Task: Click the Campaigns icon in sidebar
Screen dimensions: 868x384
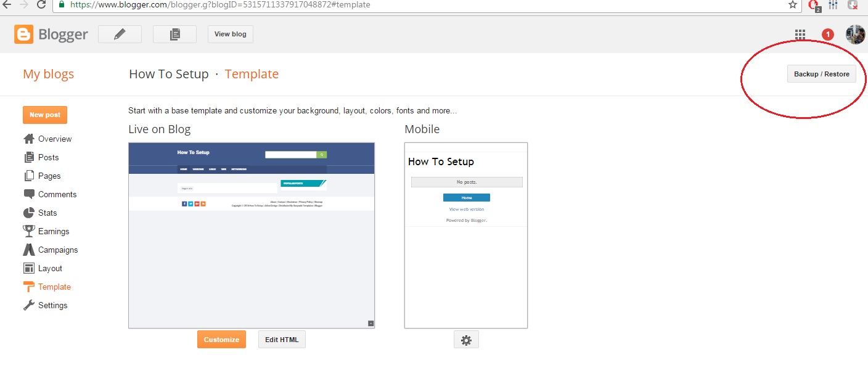Action: tap(29, 250)
